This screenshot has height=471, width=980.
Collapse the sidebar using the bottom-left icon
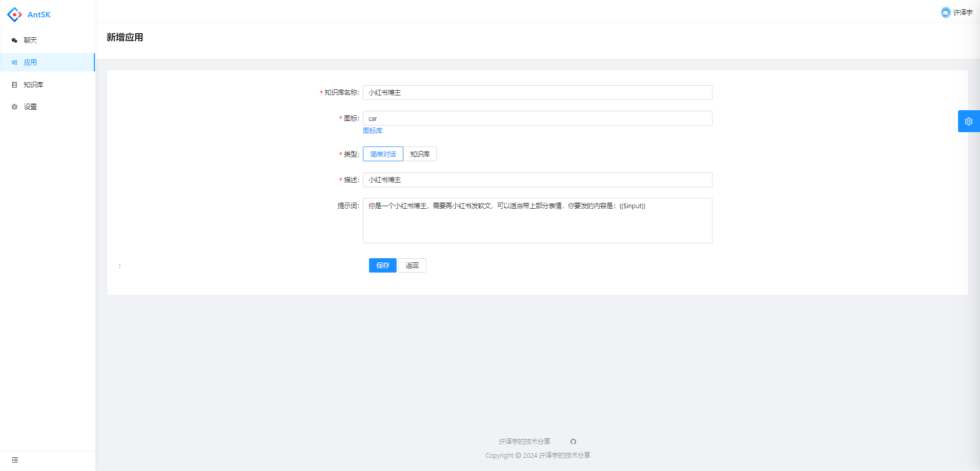pyautogui.click(x=15, y=460)
